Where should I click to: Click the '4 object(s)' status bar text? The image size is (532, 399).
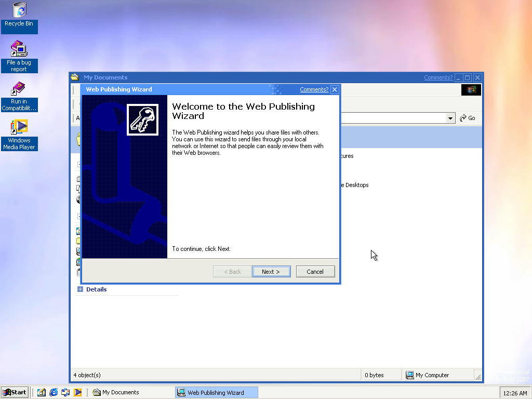tap(87, 375)
